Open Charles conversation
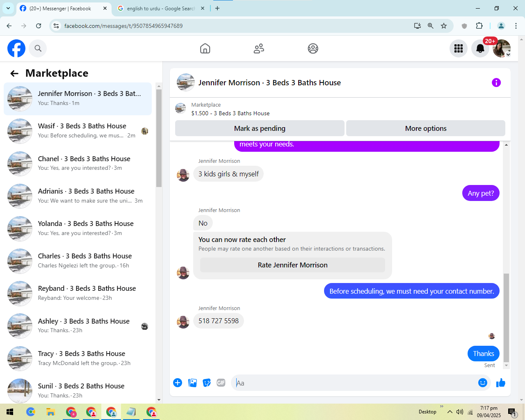 78,261
